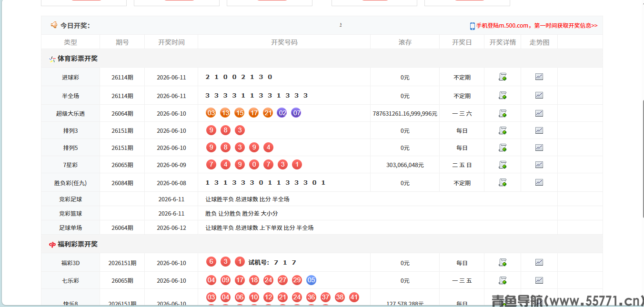Viewport: 644px width, 307px height.
Task: Click the 开奖号码 column header
Action: coord(284,42)
